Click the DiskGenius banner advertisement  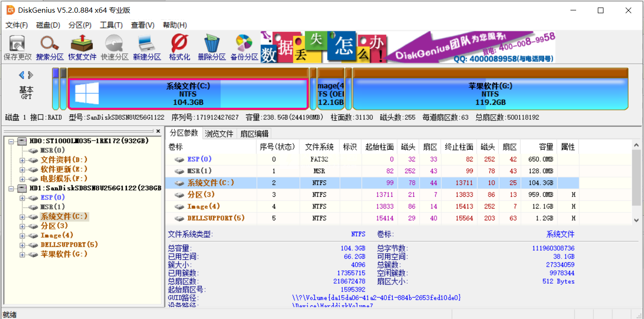(408, 47)
